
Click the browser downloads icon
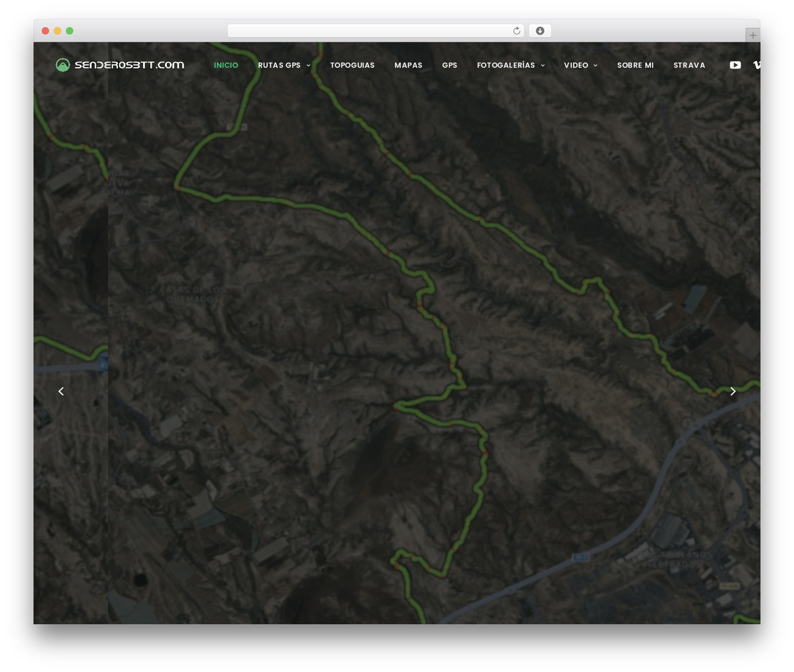tap(540, 31)
